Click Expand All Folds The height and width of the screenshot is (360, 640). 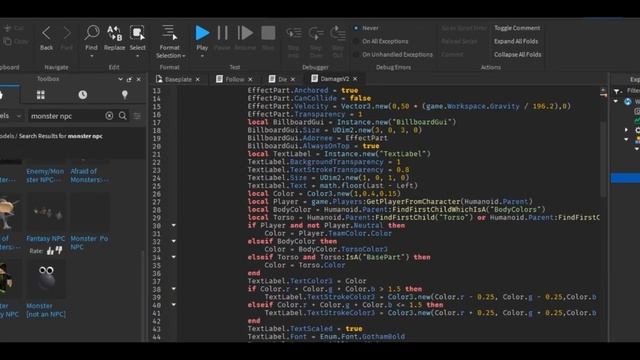[x=516, y=41]
